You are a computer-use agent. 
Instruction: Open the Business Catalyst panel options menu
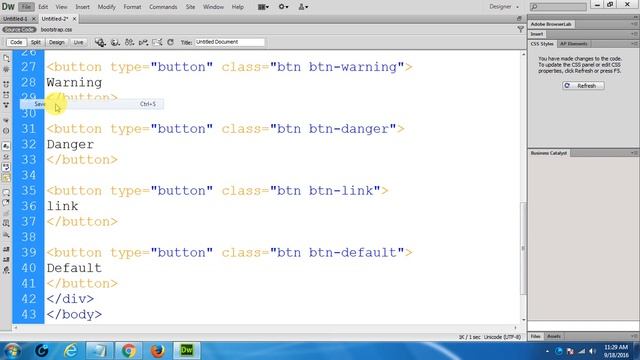click(x=634, y=153)
